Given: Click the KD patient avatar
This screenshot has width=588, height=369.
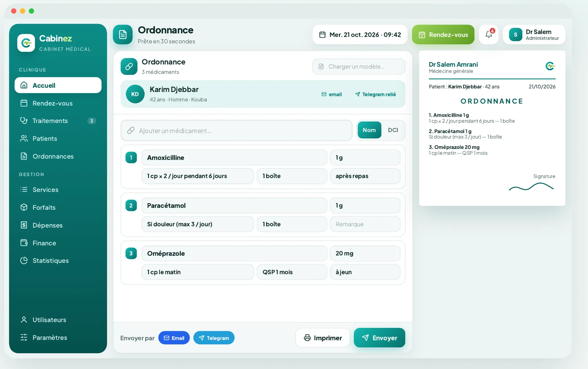Looking at the screenshot, I should (x=135, y=94).
